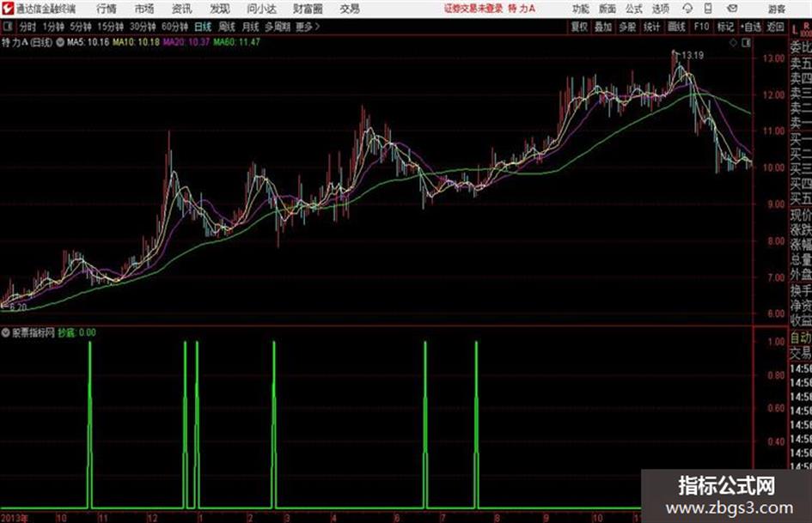Click the MA20 indicator value
Image resolution: width=812 pixels, height=523 pixels.
(186, 42)
